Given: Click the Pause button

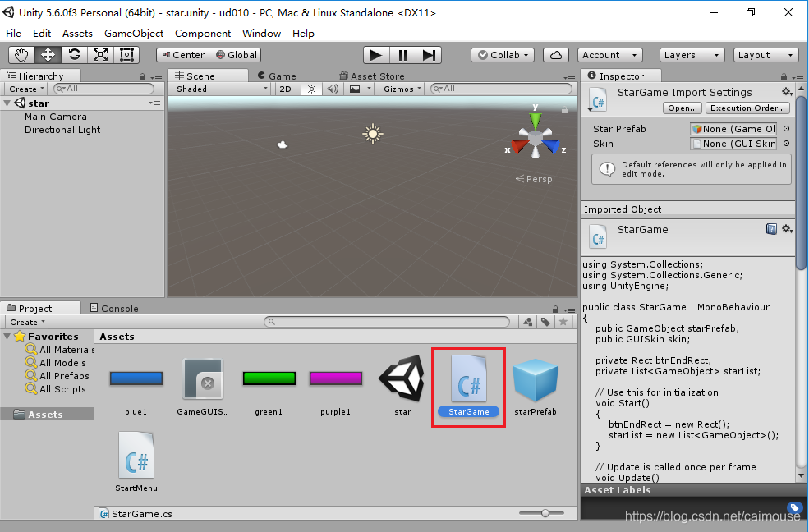Looking at the screenshot, I should [402, 55].
